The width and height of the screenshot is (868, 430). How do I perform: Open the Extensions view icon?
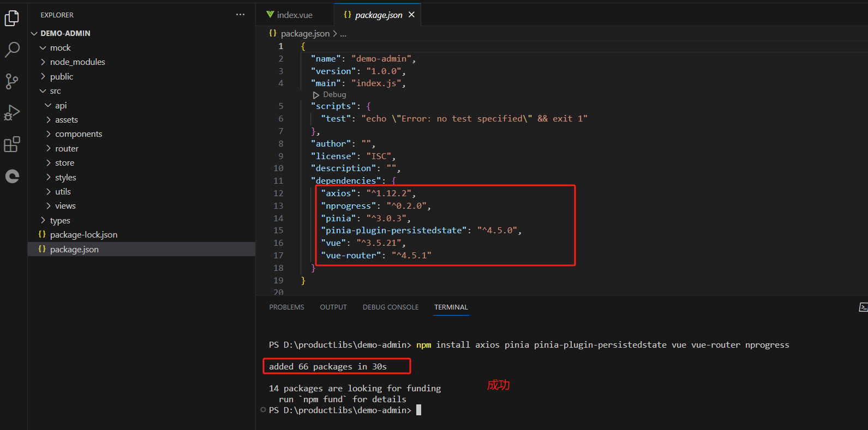click(x=12, y=144)
